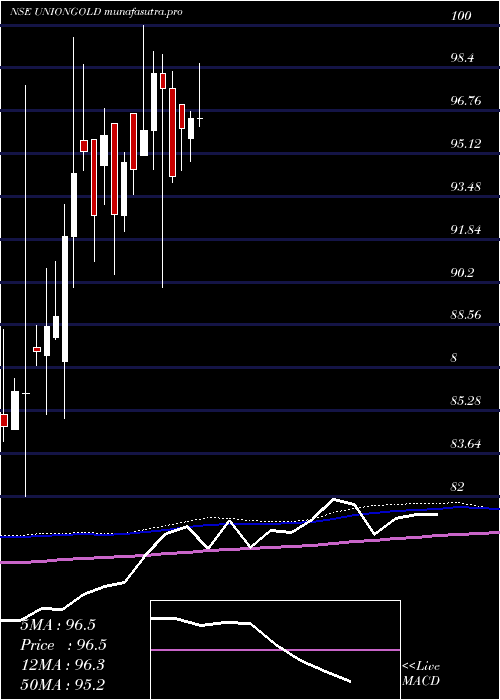Select the 93.48 price axis label

[466, 187]
